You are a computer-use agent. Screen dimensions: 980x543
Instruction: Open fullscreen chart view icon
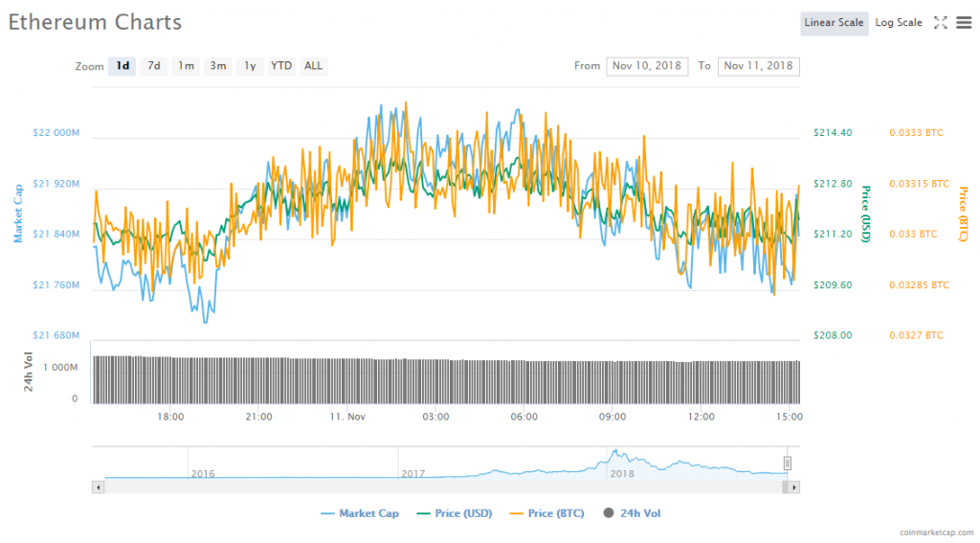[x=940, y=23]
